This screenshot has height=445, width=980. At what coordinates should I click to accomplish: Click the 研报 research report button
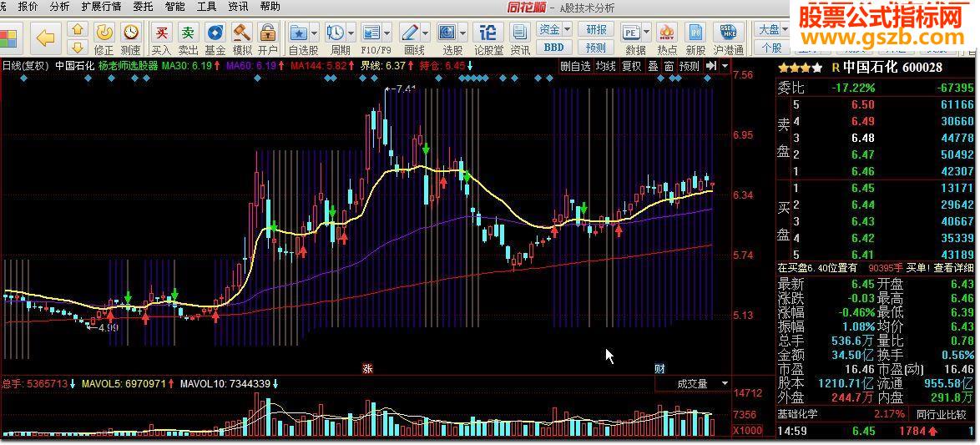(596, 29)
